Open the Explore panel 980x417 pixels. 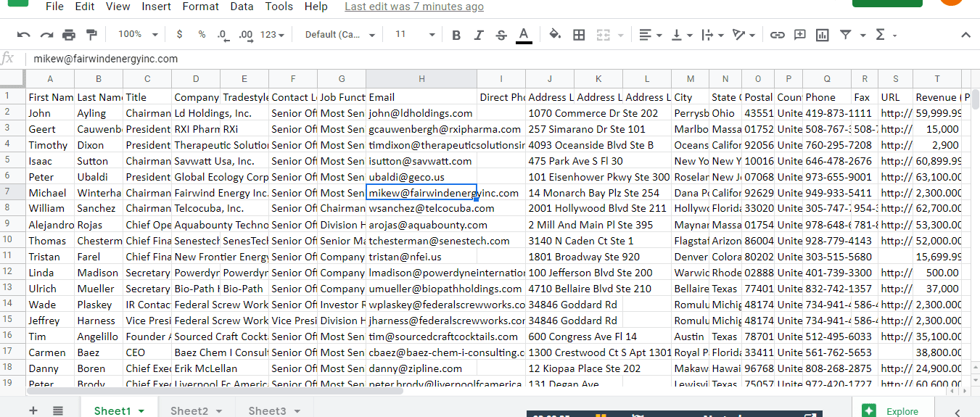click(892, 411)
